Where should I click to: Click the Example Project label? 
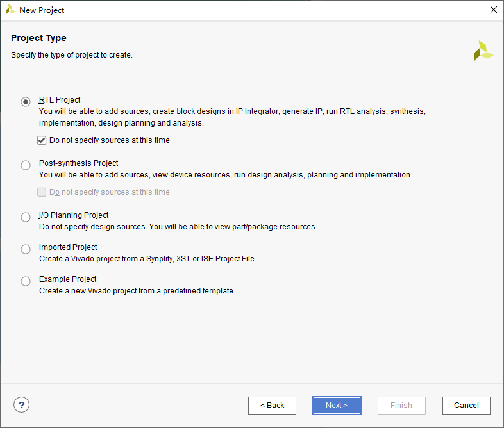coord(67,279)
